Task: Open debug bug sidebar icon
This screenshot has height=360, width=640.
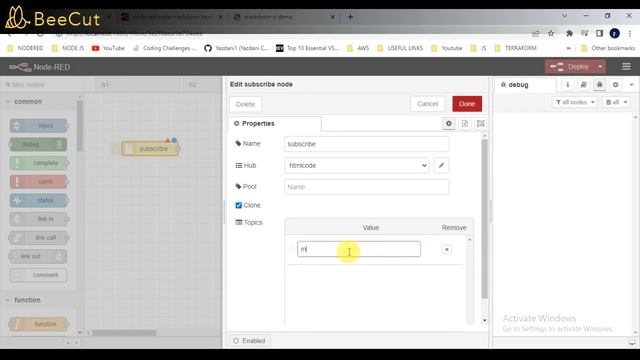Action: tap(599, 84)
